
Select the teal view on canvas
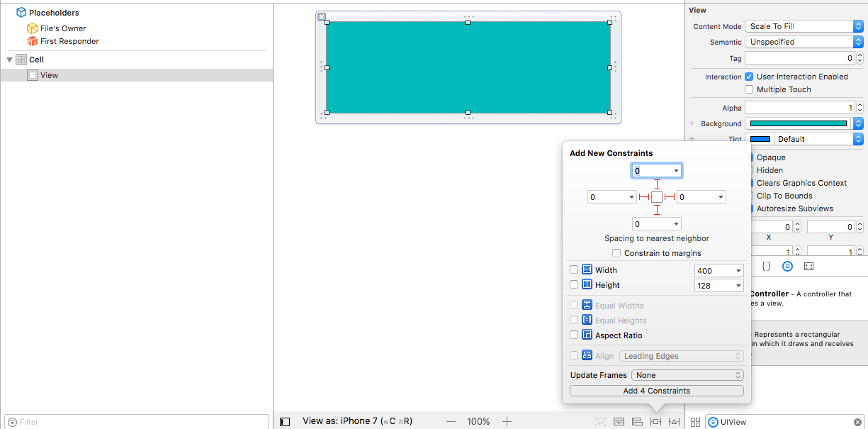(468, 67)
